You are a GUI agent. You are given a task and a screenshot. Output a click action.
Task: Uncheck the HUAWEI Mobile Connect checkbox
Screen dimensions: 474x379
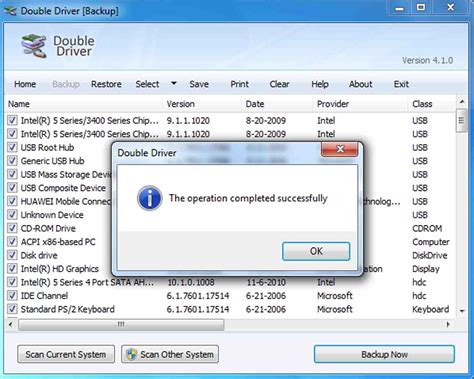[x=12, y=201]
